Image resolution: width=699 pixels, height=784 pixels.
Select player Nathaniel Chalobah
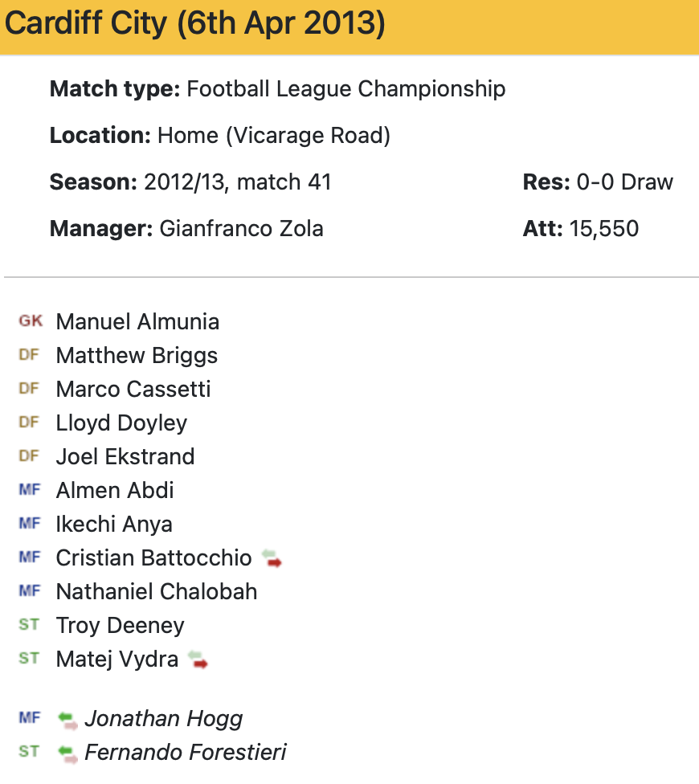[157, 592]
